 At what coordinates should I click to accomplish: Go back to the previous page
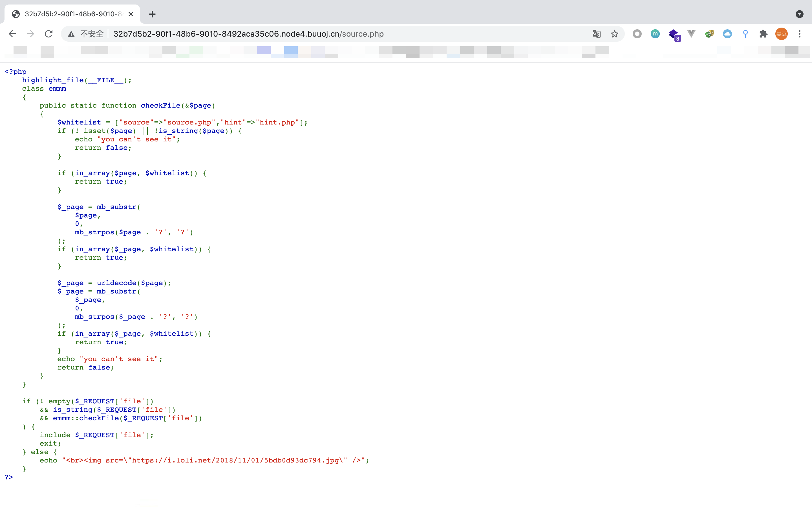12,34
